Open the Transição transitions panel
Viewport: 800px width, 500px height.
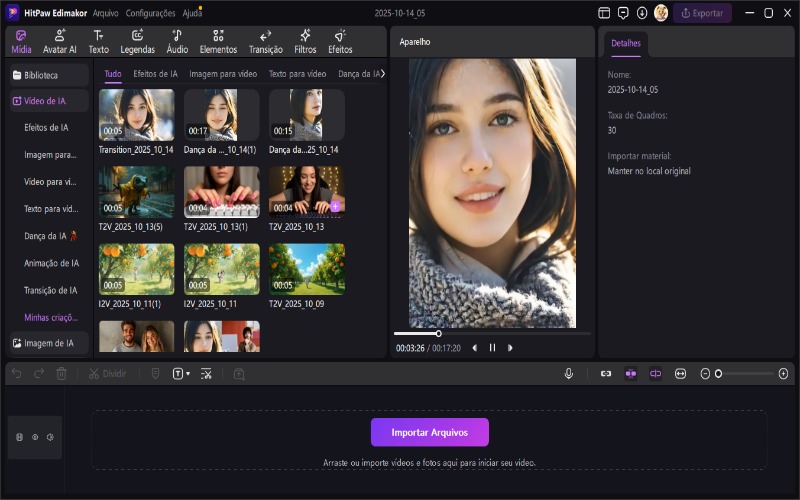tap(265, 40)
